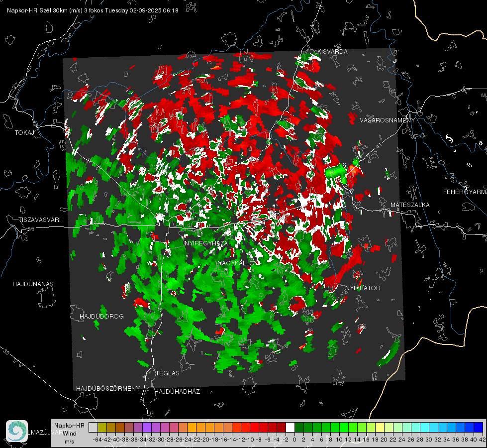Click the legend value label -64
The height and width of the screenshot is (448, 487).
tap(97, 440)
